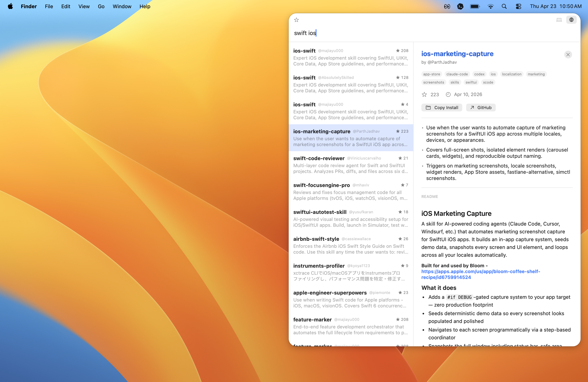Open the Finder menu

[29, 6]
